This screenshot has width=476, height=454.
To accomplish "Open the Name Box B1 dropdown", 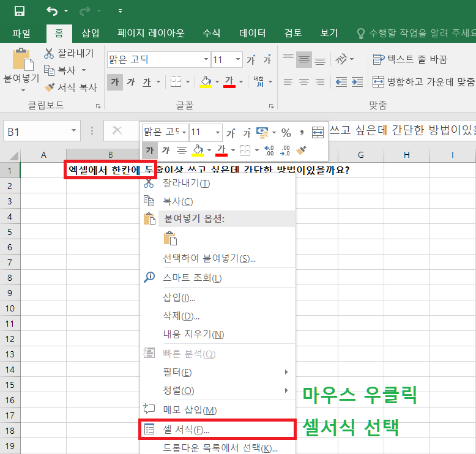I will (73, 130).
